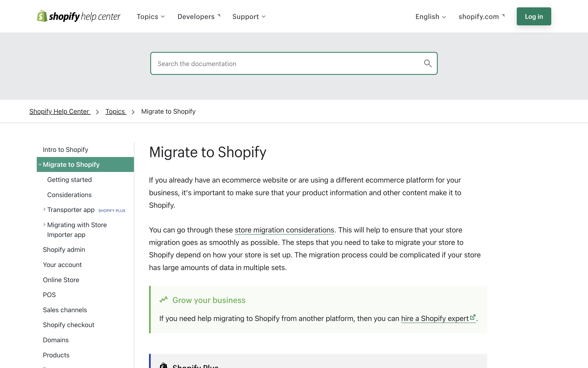Open the Support dropdown menu
The height and width of the screenshot is (368, 588).
coord(249,17)
